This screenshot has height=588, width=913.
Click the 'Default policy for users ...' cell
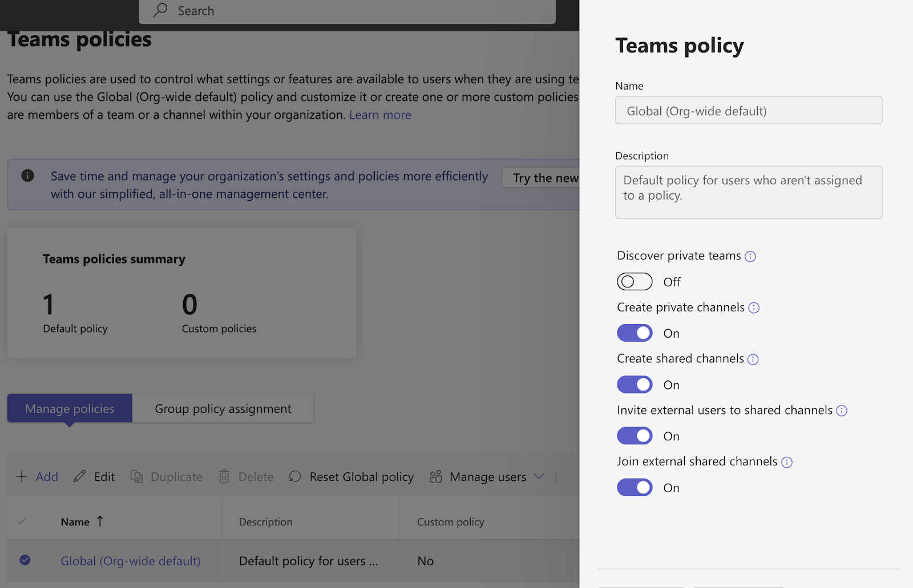(308, 561)
